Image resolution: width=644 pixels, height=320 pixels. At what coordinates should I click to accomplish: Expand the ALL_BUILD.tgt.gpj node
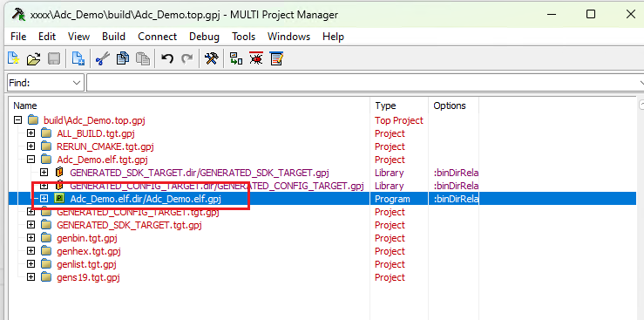(31, 133)
